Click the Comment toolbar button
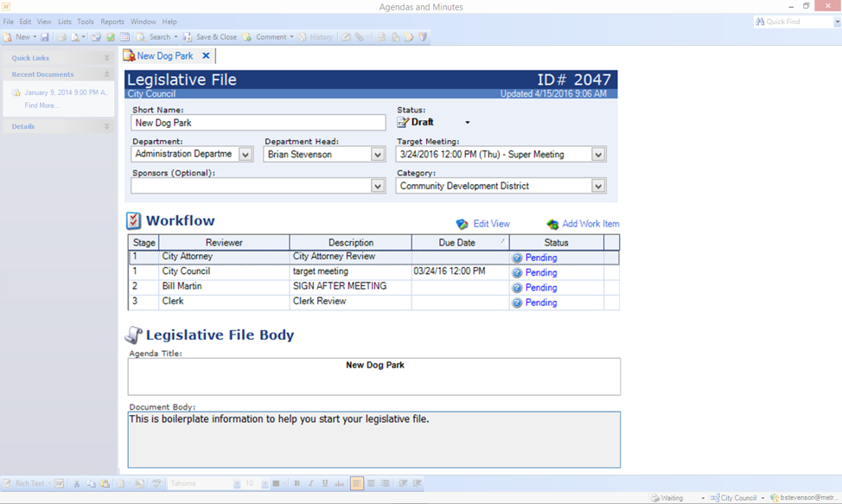The height and width of the screenshot is (504, 842). pyautogui.click(x=267, y=37)
